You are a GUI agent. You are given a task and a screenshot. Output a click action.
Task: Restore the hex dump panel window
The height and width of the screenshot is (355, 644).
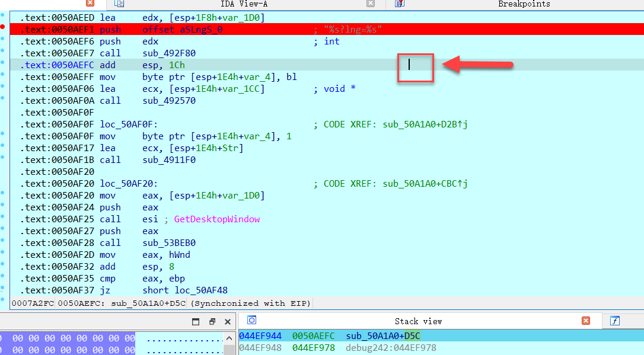click(212, 322)
